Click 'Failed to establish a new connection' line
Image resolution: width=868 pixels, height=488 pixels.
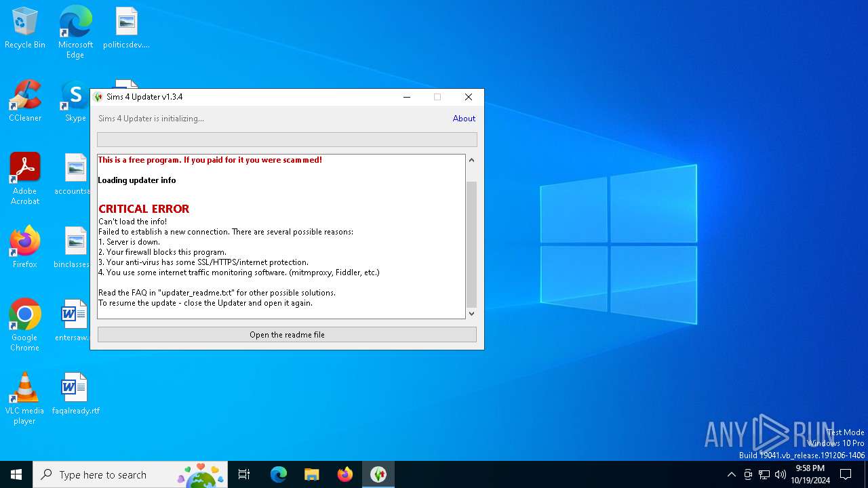tap(226, 232)
